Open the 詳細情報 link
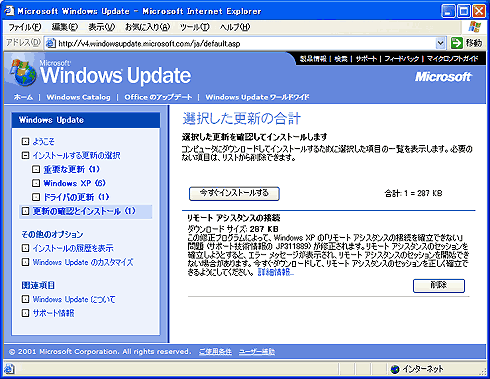Image resolution: width=490 pixels, height=379 pixels. click(x=276, y=272)
